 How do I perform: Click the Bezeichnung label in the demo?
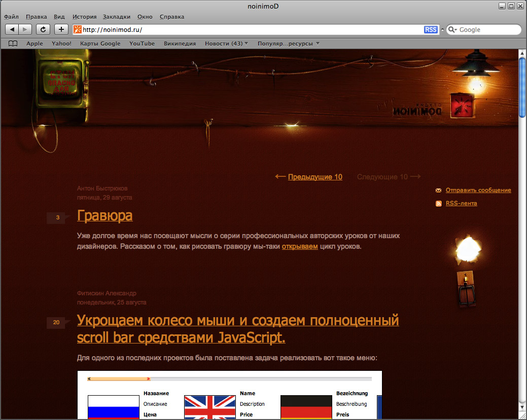pyautogui.click(x=352, y=393)
